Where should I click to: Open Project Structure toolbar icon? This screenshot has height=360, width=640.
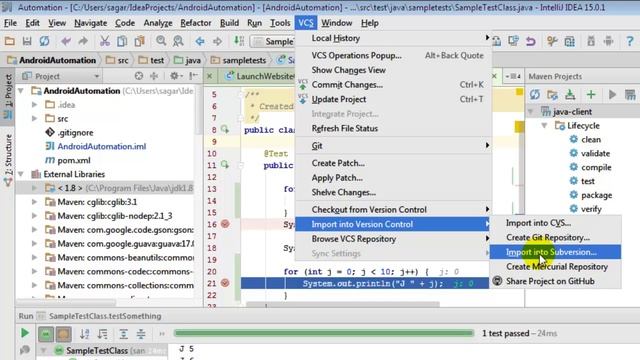(x=569, y=41)
